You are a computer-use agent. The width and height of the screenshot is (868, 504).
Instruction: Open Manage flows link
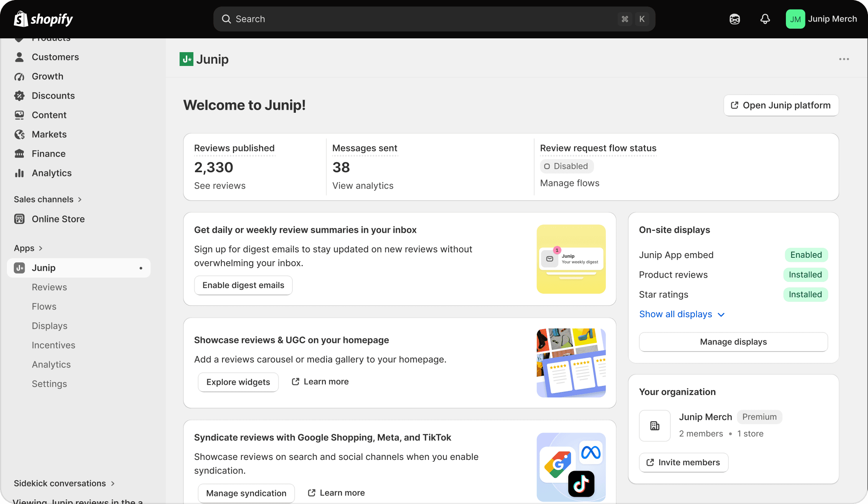(570, 183)
